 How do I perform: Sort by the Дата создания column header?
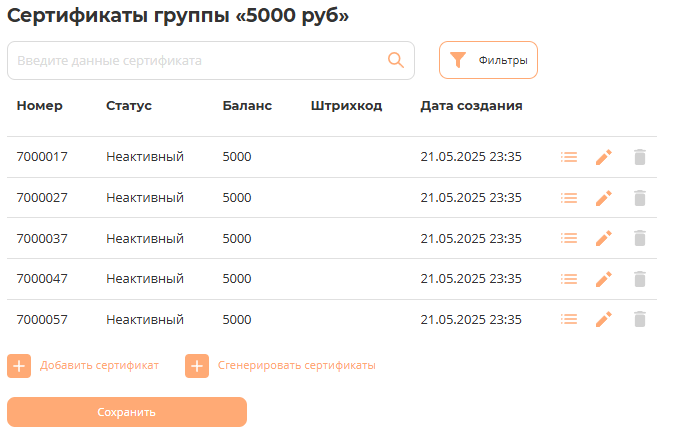click(471, 106)
